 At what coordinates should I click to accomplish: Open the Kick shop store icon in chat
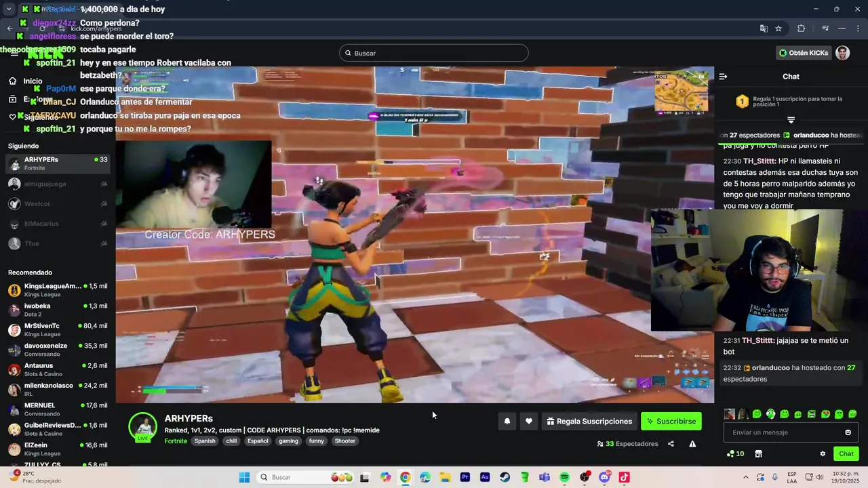pyautogui.click(x=758, y=453)
